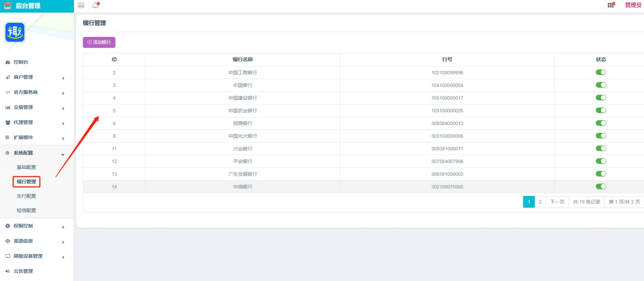Viewport: 644px width, 281px height.
Task: Click the 扩展模块 module icon
Action: pos(8,138)
